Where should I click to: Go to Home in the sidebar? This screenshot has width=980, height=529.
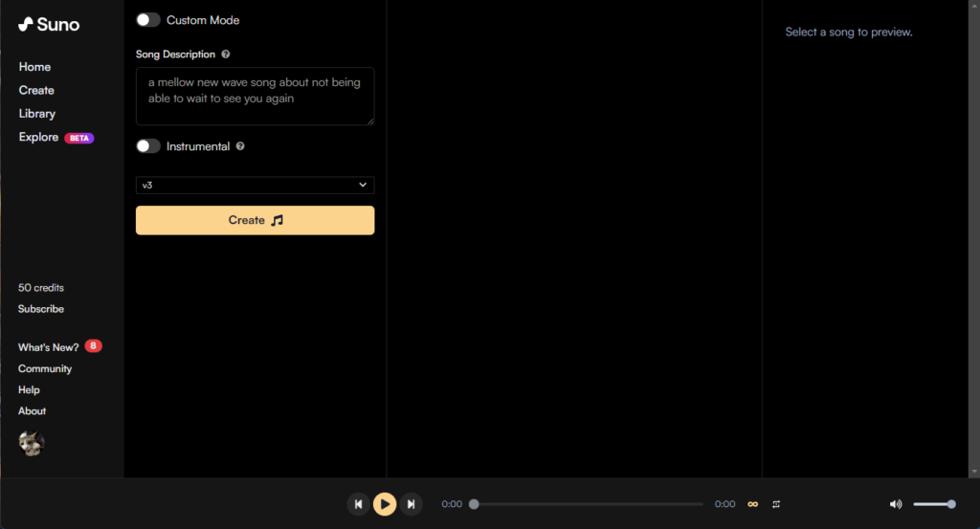click(34, 67)
